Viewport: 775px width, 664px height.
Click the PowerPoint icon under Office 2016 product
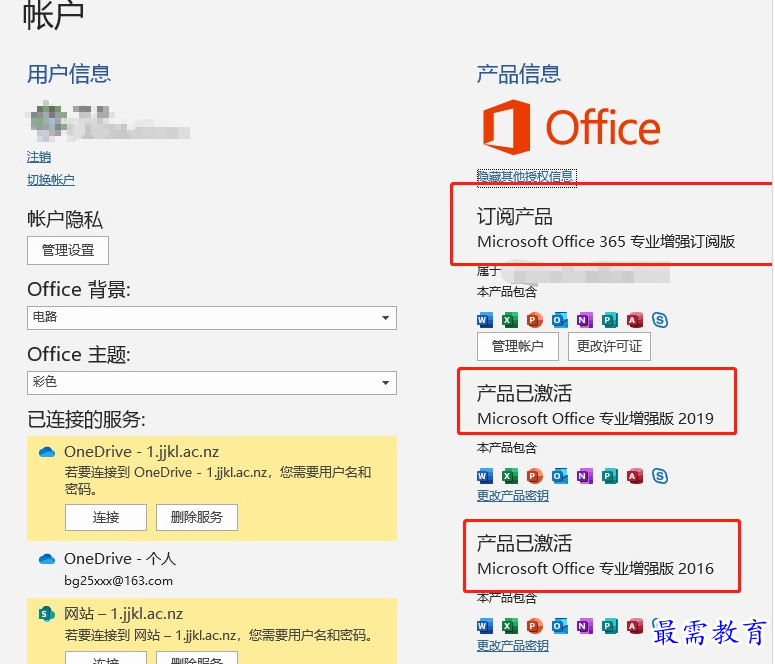[534, 626]
